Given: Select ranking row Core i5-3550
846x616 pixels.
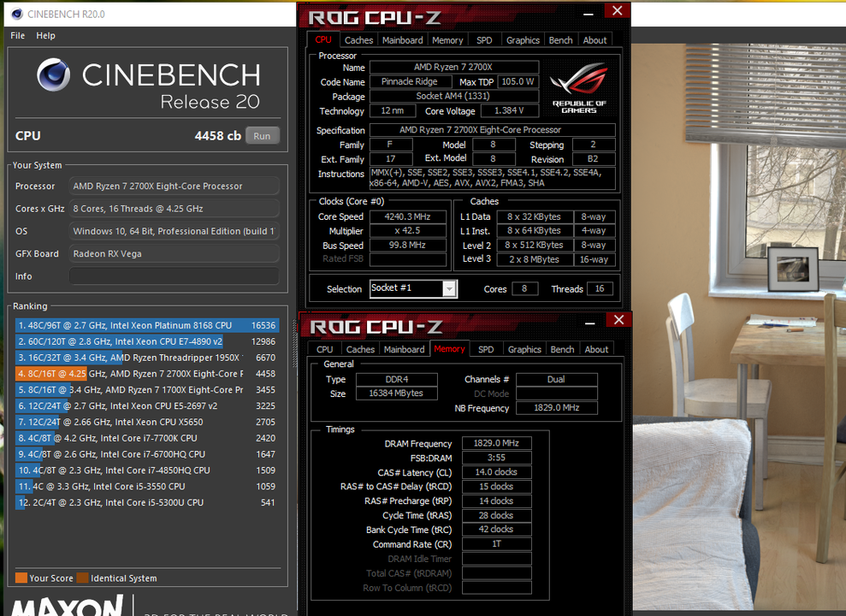Looking at the screenshot, I should 147,487.
